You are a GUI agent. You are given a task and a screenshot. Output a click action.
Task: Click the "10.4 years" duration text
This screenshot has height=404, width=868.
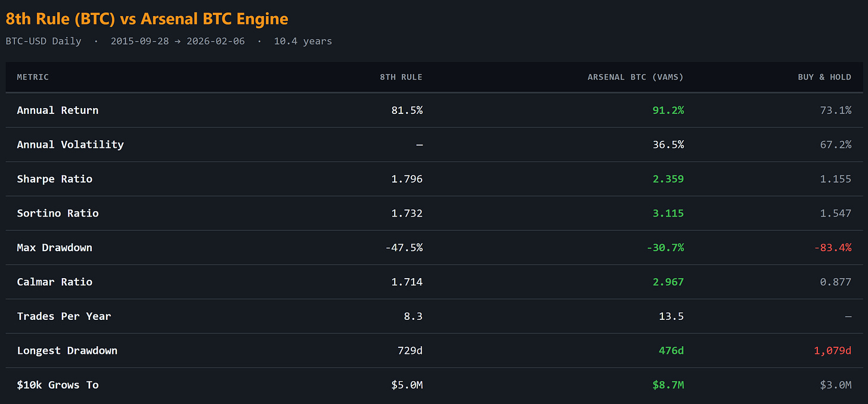(303, 41)
